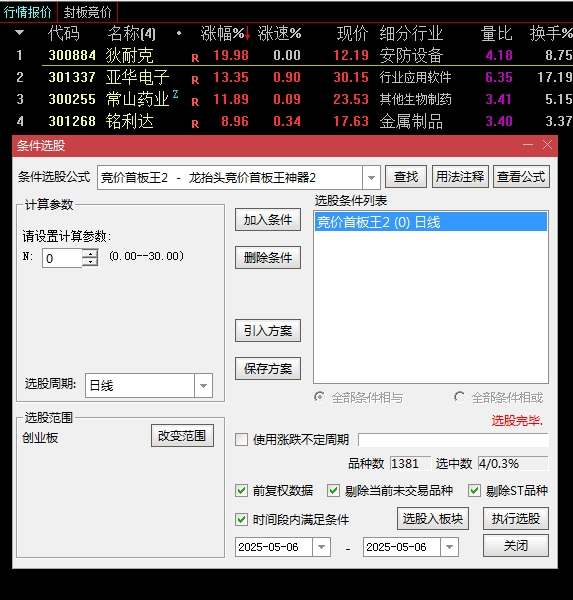Open the end date 2025-05-06 dropdown

[x=449, y=547]
